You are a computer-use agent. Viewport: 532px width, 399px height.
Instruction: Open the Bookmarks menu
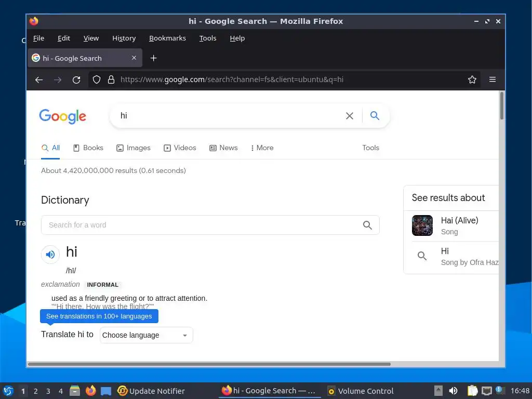pyautogui.click(x=168, y=38)
